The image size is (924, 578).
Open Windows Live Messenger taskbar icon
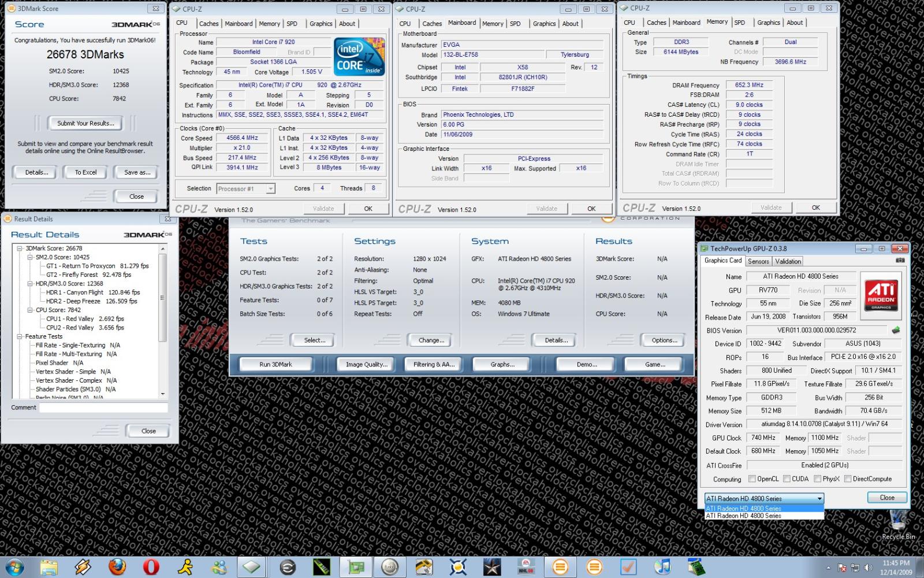click(x=219, y=567)
